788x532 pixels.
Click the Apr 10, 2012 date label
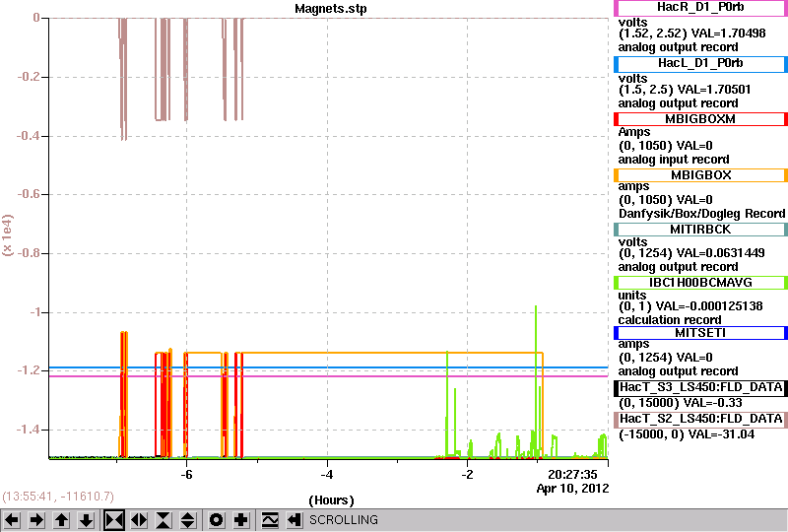(572, 489)
